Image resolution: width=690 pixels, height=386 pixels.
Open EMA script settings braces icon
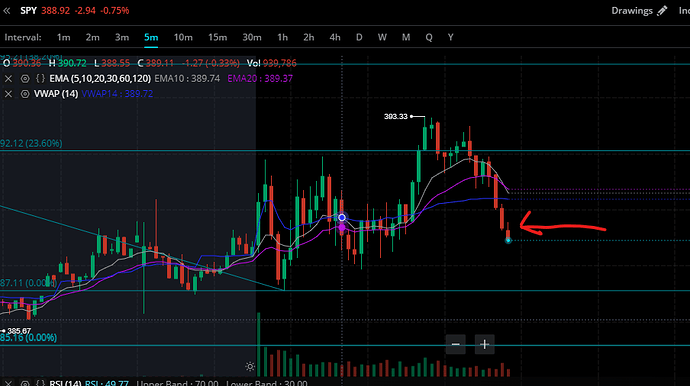point(40,78)
